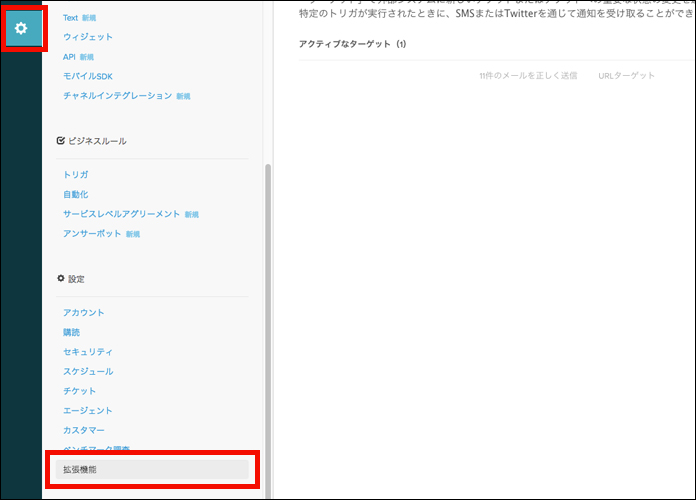Click the ビジネスルール section heading
The width and height of the screenshot is (696, 500).
pos(97,141)
